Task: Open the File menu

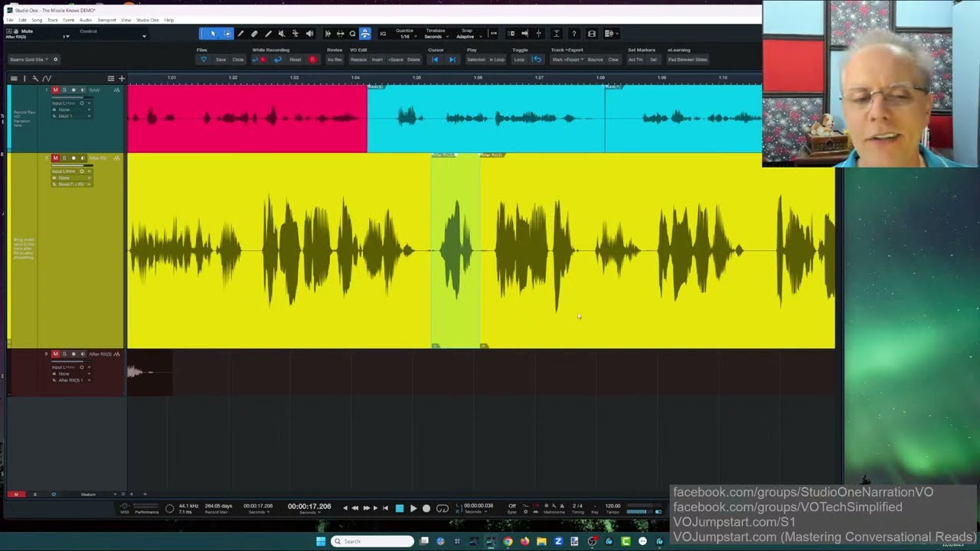Action: [x=10, y=20]
